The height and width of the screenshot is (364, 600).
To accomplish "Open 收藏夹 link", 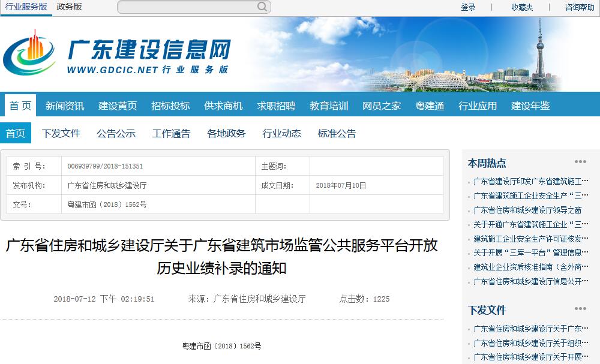I will click(x=522, y=7).
